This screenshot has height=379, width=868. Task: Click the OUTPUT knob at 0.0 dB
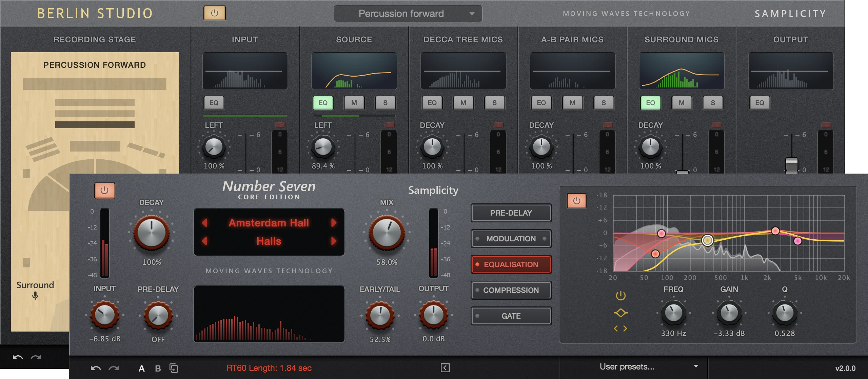point(433,315)
